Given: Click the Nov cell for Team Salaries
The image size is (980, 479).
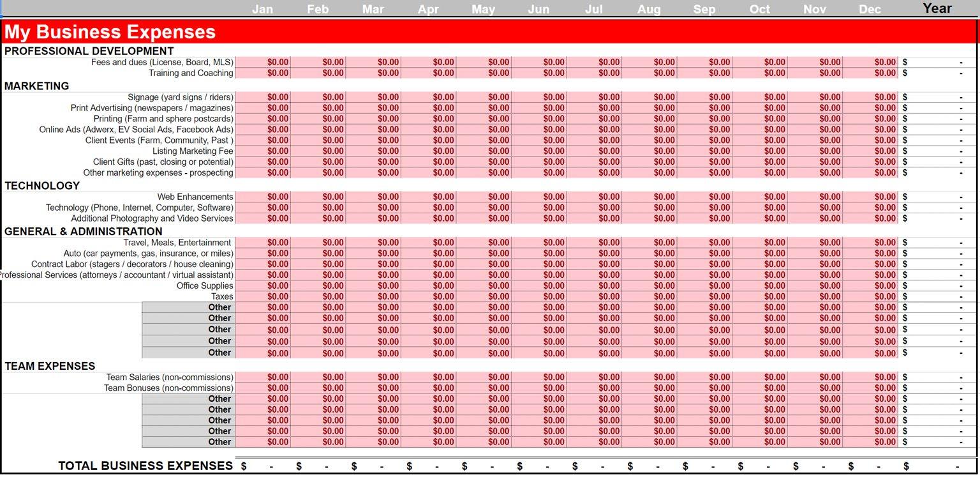Looking at the screenshot, I should pos(815,377).
